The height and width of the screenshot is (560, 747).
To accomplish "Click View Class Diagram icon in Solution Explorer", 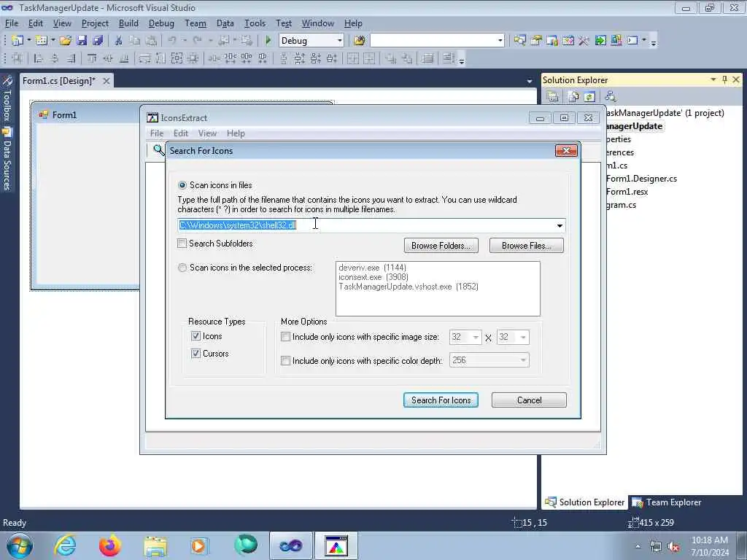I will 611,97.
